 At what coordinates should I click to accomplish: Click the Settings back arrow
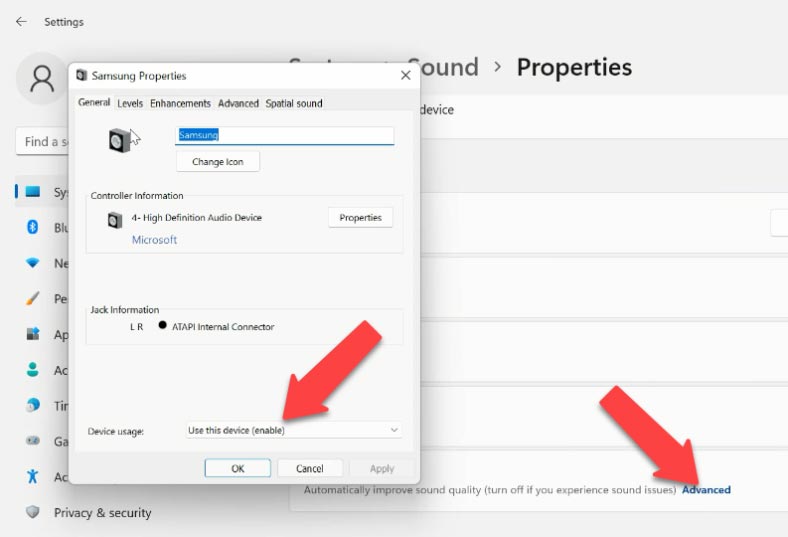coord(21,22)
